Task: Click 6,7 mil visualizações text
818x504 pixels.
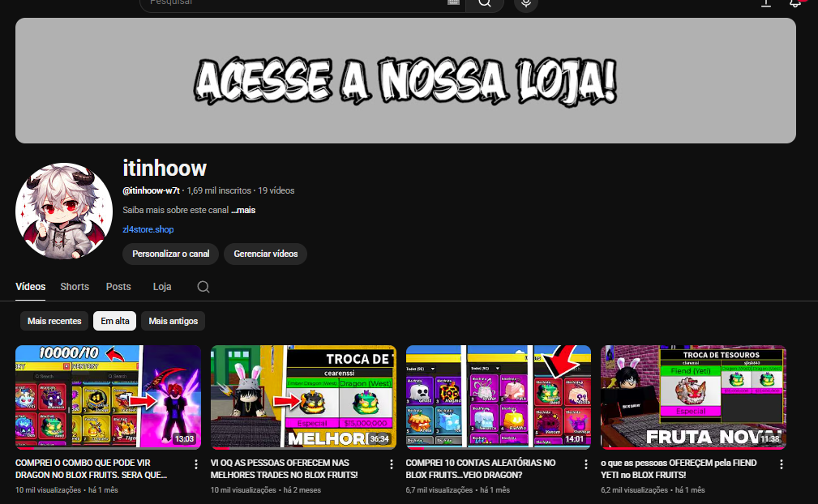Action: pos(439,490)
